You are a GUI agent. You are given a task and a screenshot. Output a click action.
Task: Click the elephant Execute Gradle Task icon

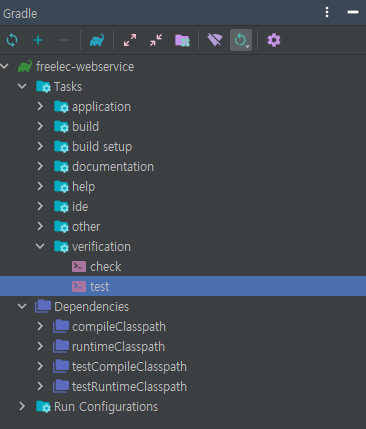point(97,40)
